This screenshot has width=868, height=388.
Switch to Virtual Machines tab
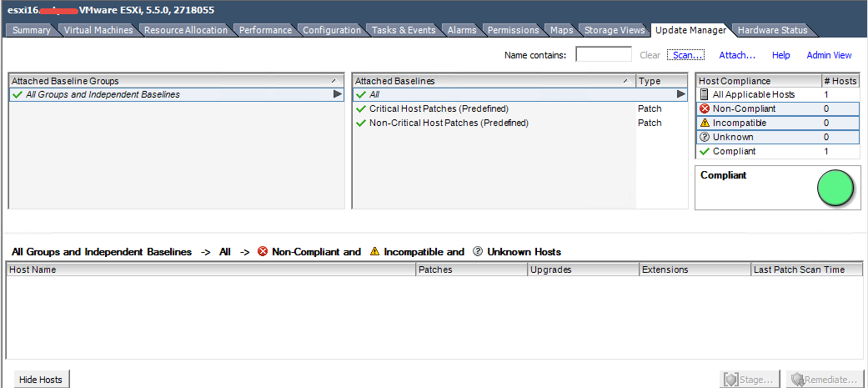(98, 30)
